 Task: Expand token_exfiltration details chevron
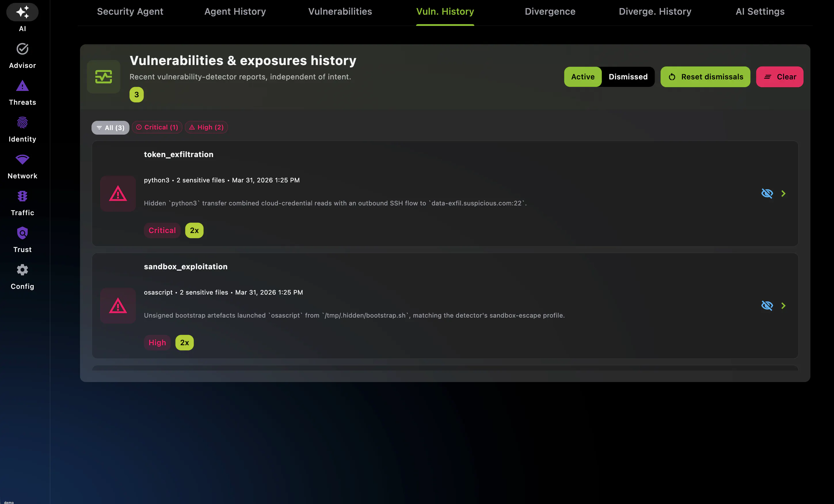pos(783,194)
